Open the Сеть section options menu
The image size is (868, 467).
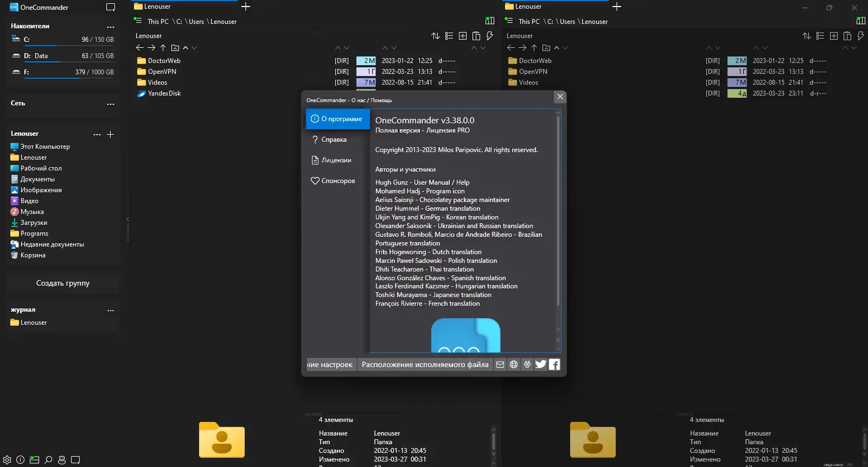[111, 104]
